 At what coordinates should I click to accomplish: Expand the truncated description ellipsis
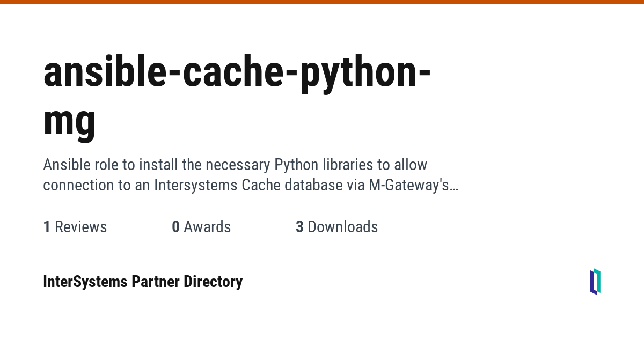(454, 185)
